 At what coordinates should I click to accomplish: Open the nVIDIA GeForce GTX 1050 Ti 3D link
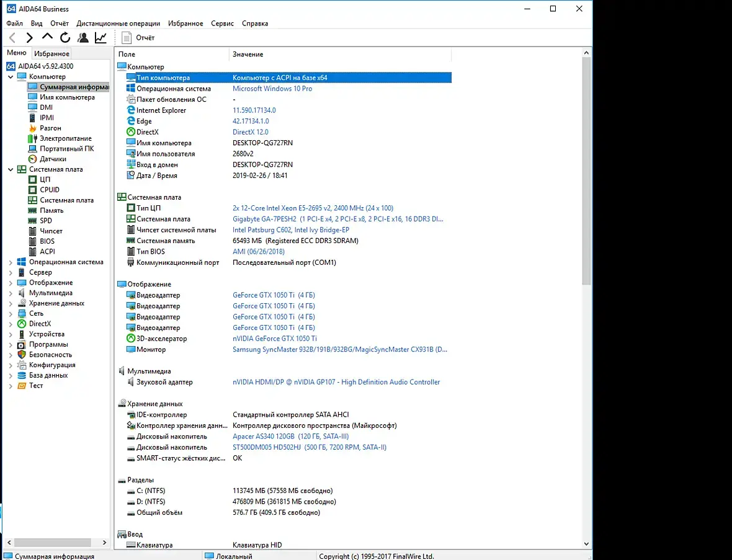point(274,339)
